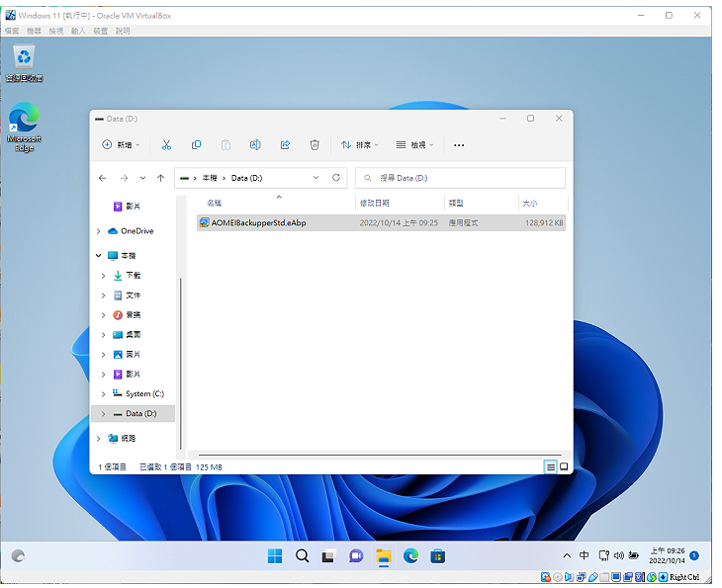Open 文件 (Documents) in navigation pane
Screen dimensions: 722x588
click(x=134, y=294)
